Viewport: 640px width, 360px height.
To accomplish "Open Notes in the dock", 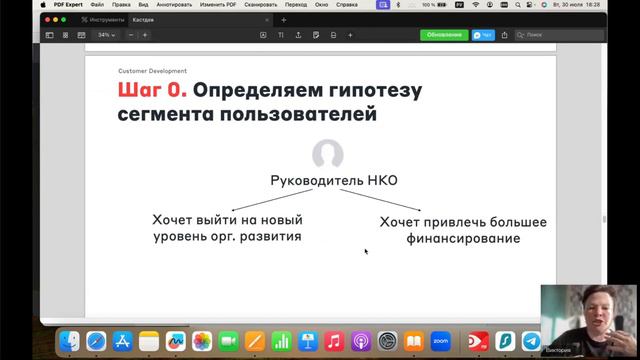I will pyautogui.click(x=149, y=341).
